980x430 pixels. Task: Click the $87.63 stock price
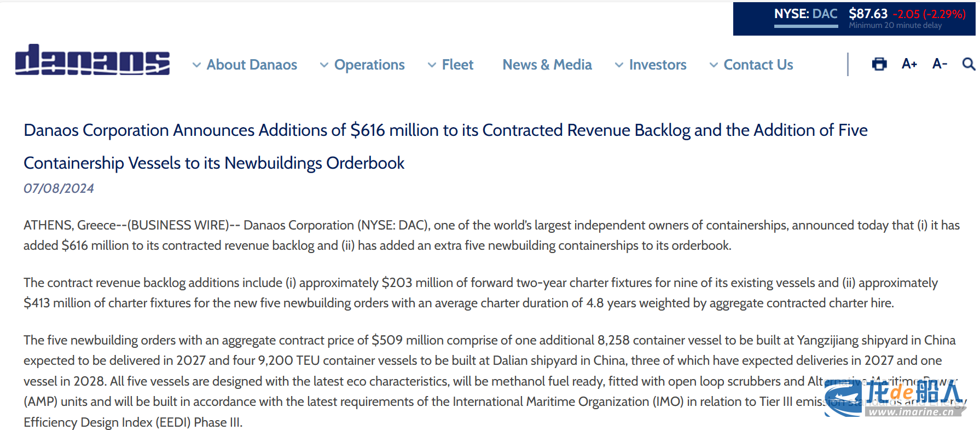tap(868, 14)
